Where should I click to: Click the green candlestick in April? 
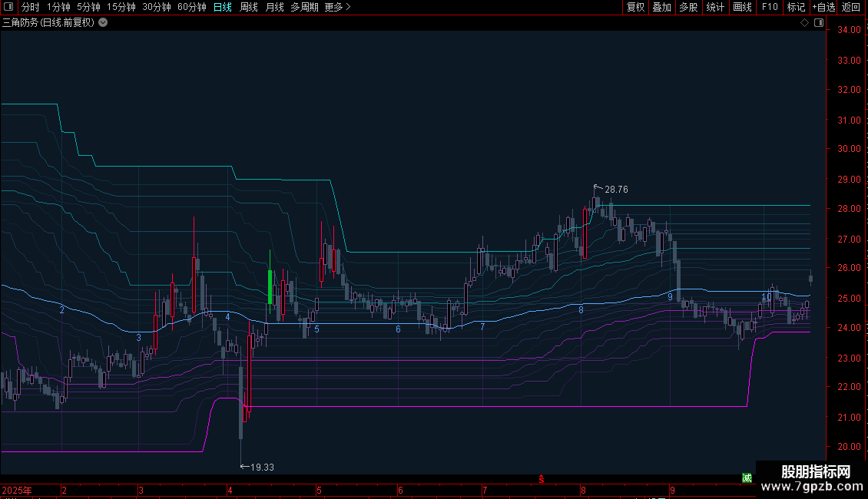point(270,286)
